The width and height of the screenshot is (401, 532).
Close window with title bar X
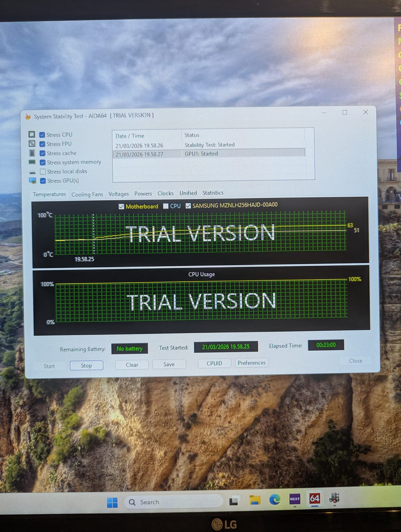click(365, 112)
